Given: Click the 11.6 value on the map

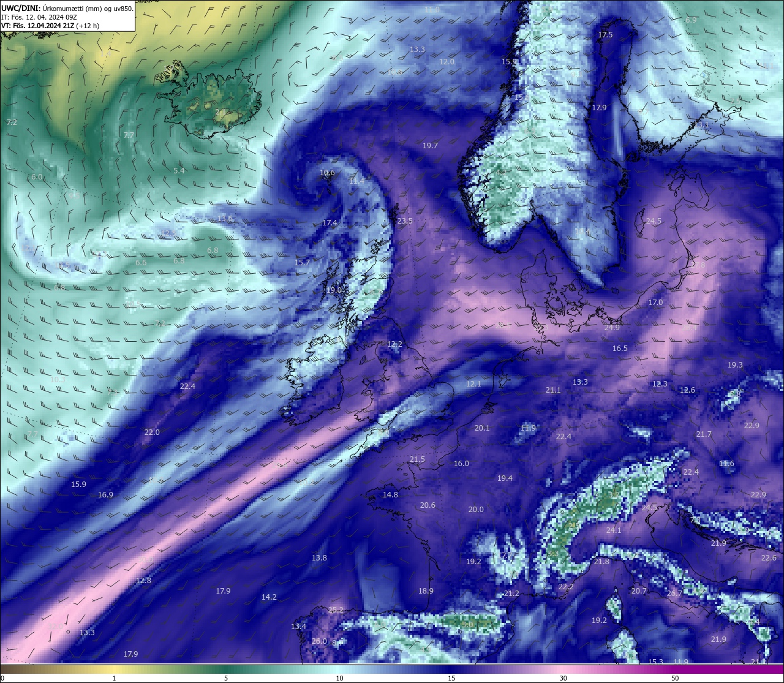Looking at the screenshot, I should click(x=726, y=464).
